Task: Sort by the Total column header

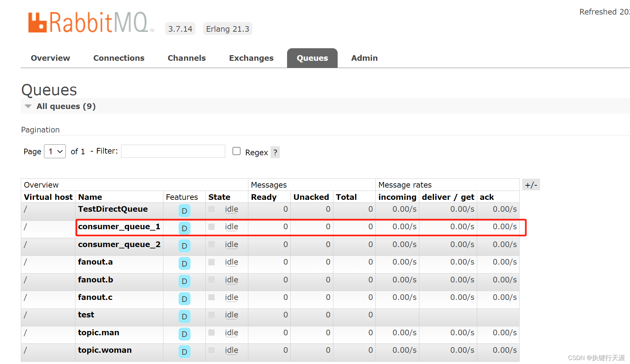Action: pyautogui.click(x=346, y=197)
